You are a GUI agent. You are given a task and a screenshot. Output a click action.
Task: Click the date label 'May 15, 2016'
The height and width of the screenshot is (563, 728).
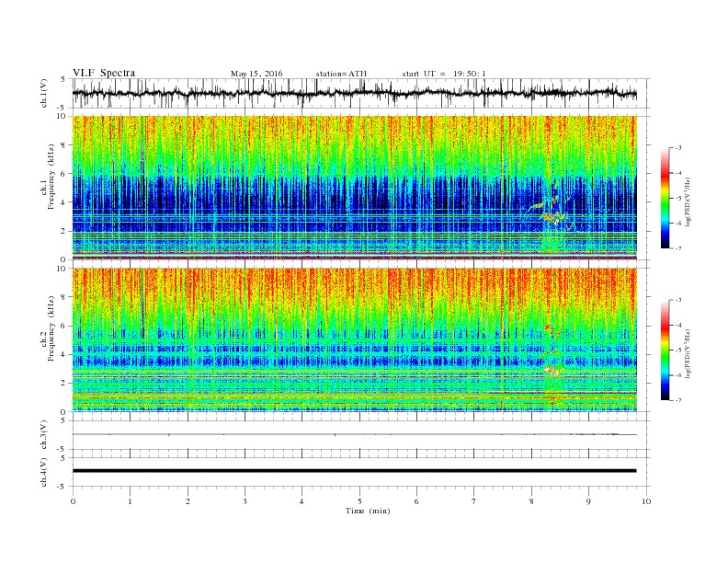pyautogui.click(x=256, y=74)
